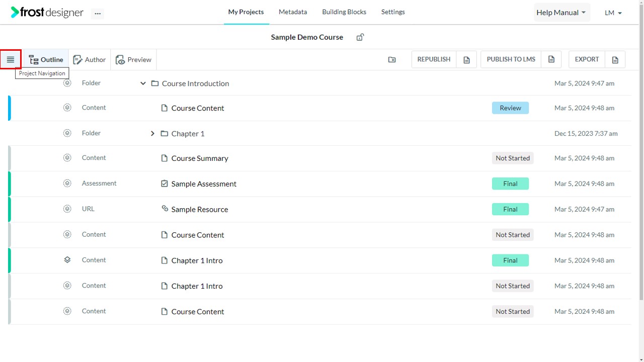Click the settings icon on Course Introduction row
Viewport: 644px width, 362px height.
click(67, 83)
